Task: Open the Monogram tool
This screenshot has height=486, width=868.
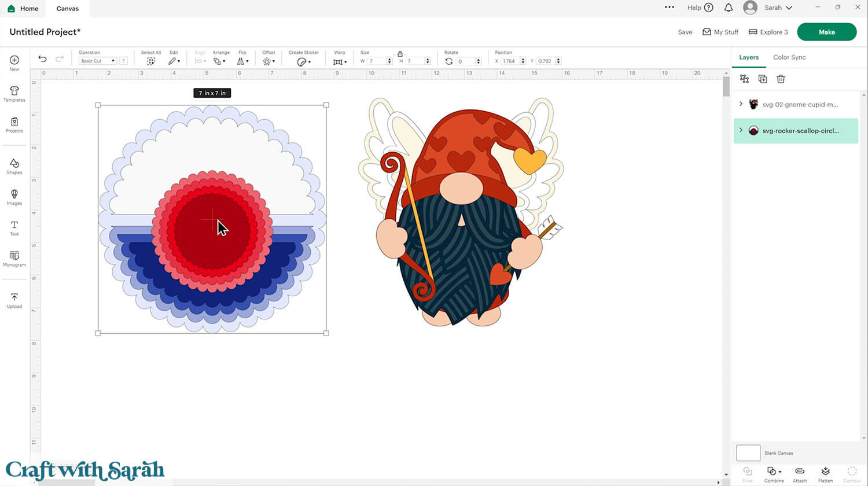Action: 14,259
